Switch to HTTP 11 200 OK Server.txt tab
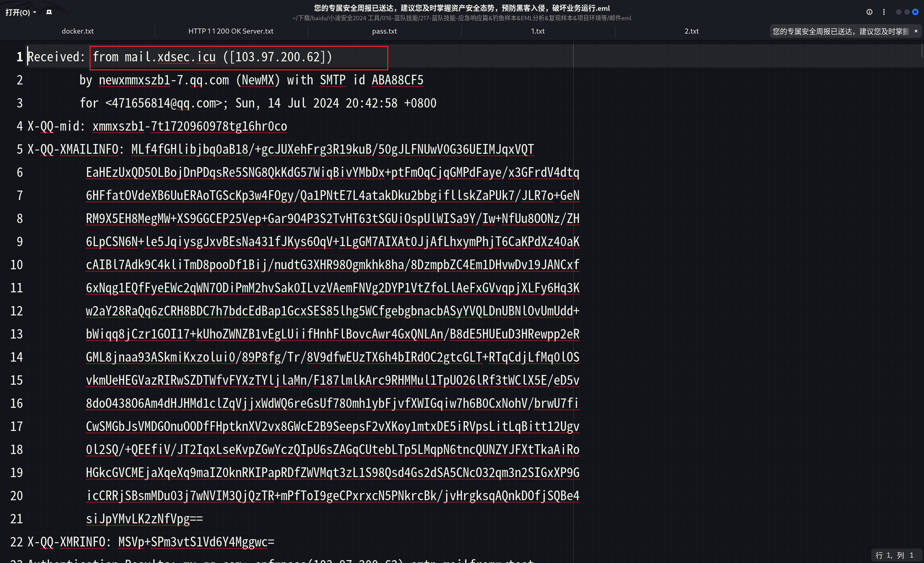The width and height of the screenshot is (924, 563). [x=231, y=31]
